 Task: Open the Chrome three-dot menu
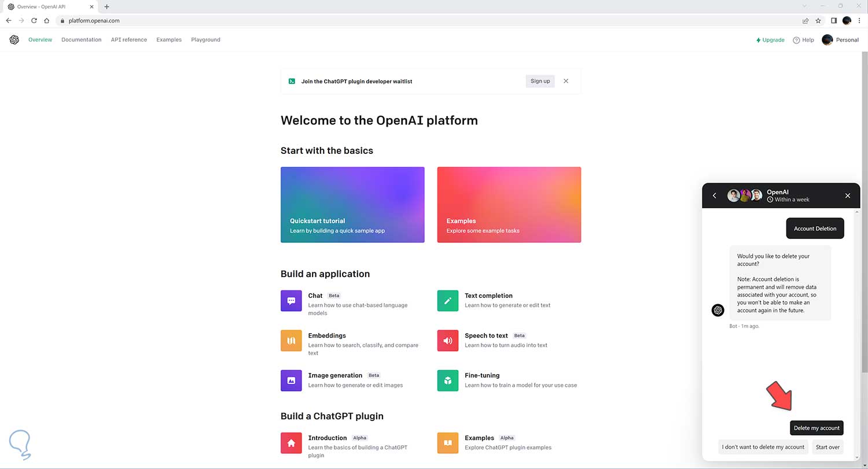pos(859,20)
